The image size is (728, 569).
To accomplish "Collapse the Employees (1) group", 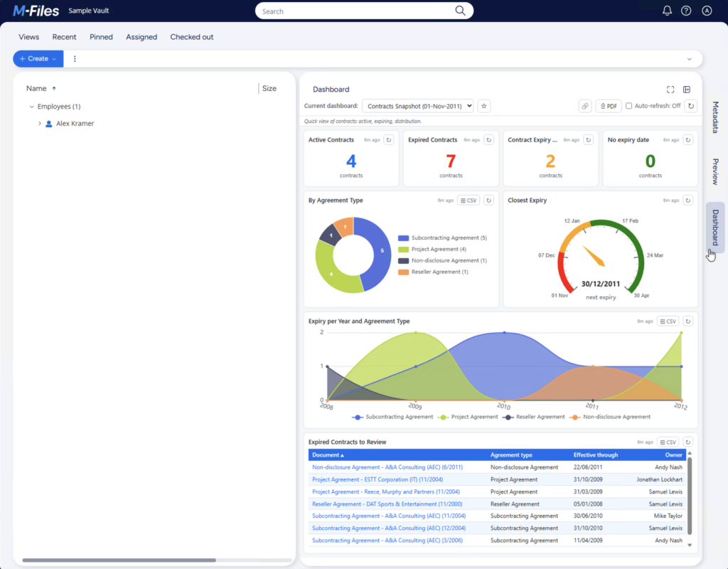I will (x=31, y=107).
